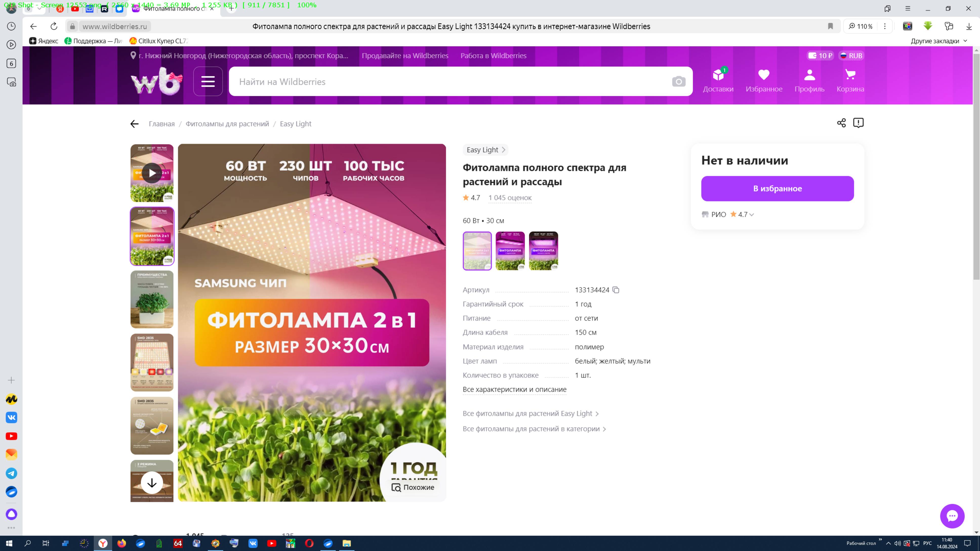The width and height of the screenshot is (980, 551).
Task: Select the second product variant thumbnail
Action: click(x=510, y=251)
